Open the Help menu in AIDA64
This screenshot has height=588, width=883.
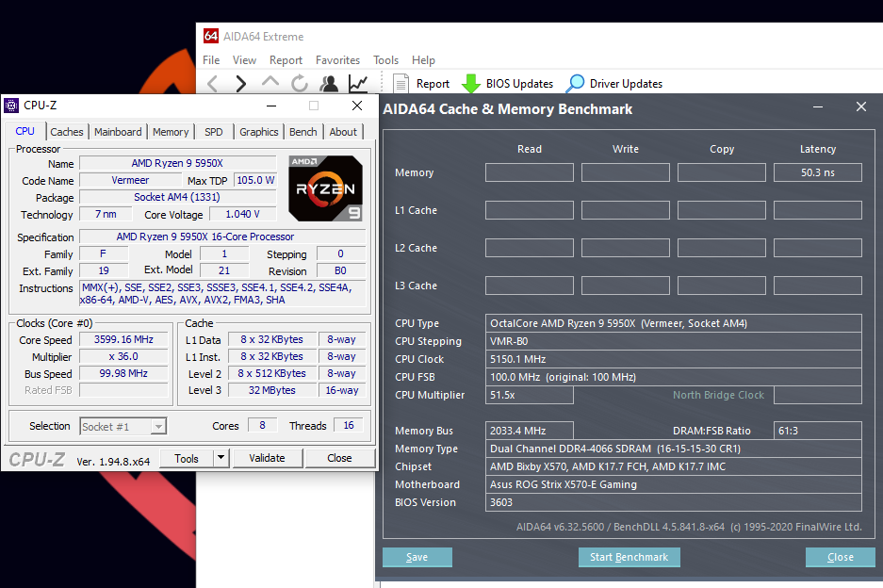[423, 59]
